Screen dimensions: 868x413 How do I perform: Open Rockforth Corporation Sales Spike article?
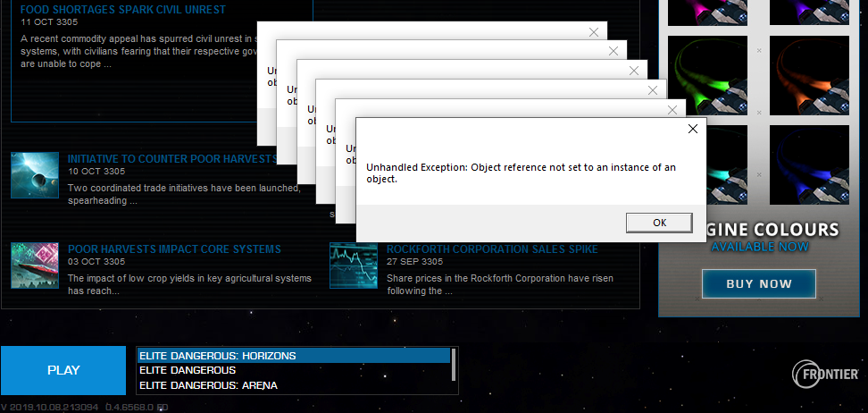[492, 249]
